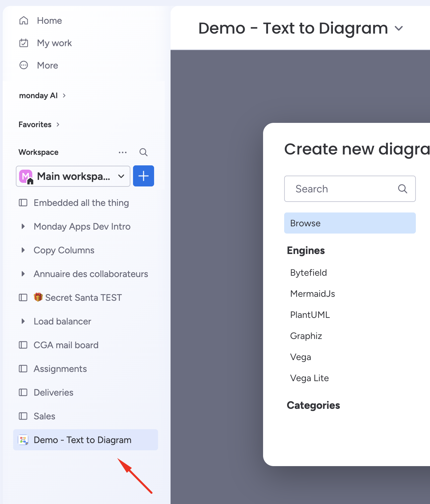Viewport: 430px width, 504px height.
Task: Expand the Annuaire des collaborateurs folder
Action: (23, 274)
